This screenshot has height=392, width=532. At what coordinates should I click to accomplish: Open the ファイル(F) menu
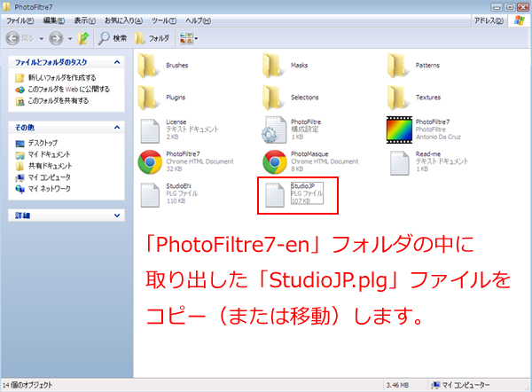pyautogui.click(x=20, y=20)
